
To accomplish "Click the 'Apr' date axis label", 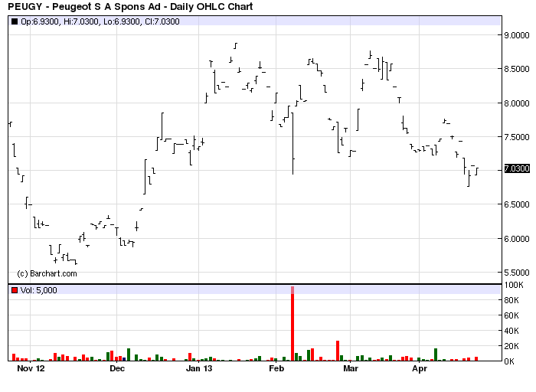I will (x=420, y=368).
